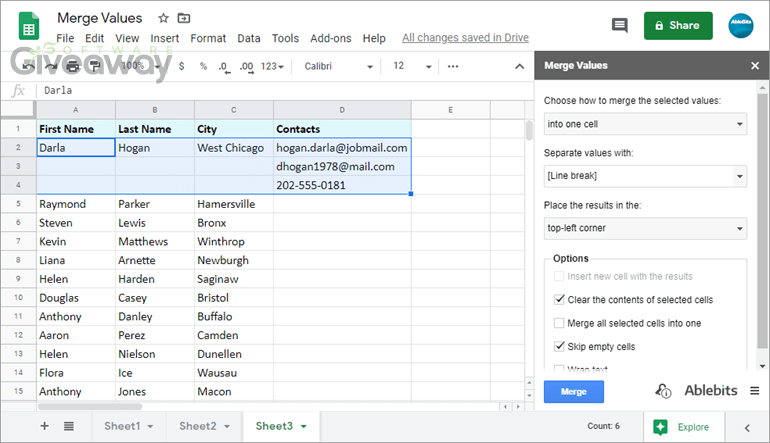
Task: Click the formula bar showing Darla
Action: point(280,90)
